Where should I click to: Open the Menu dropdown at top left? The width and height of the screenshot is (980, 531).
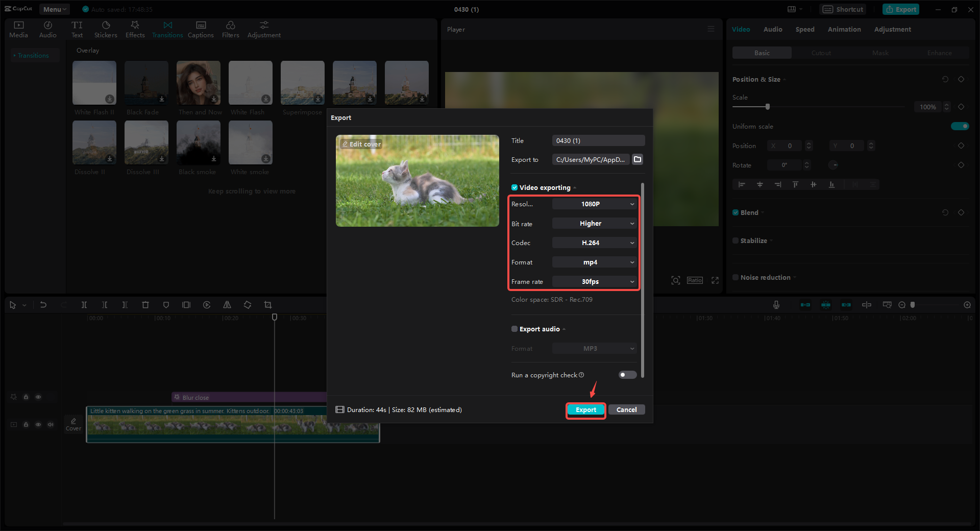54,9
